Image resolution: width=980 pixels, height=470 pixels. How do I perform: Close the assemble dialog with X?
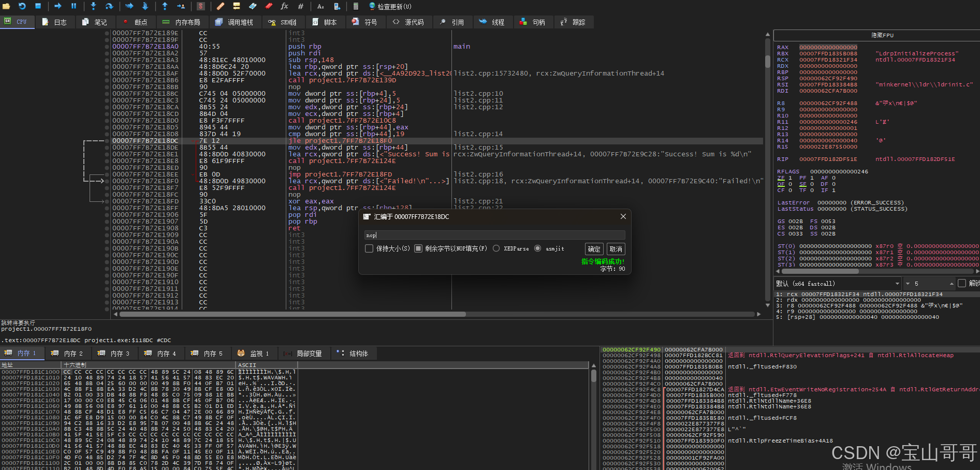623,216
